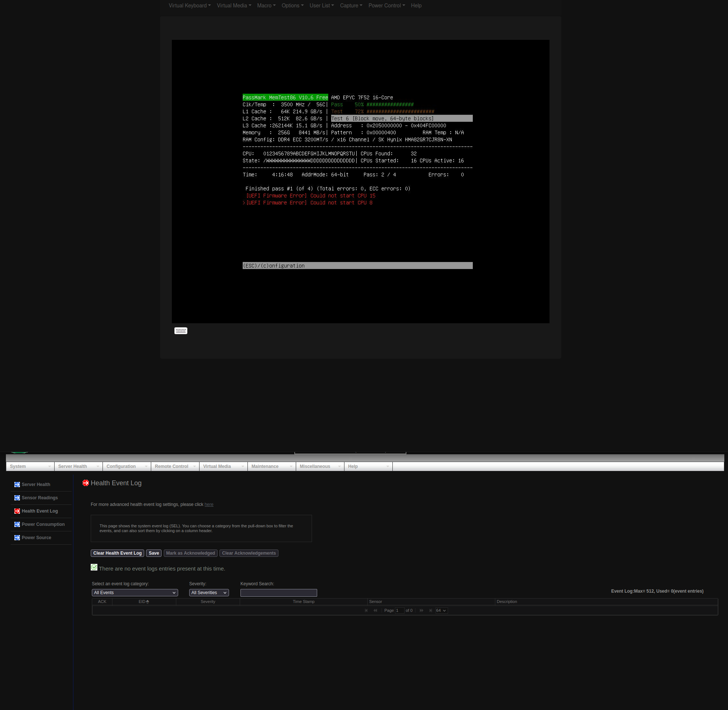Viewport: 728px width, 710px height.
Task: Open the Power Source sidebar link
Action: pyautogui.click(x=36, y=538)
